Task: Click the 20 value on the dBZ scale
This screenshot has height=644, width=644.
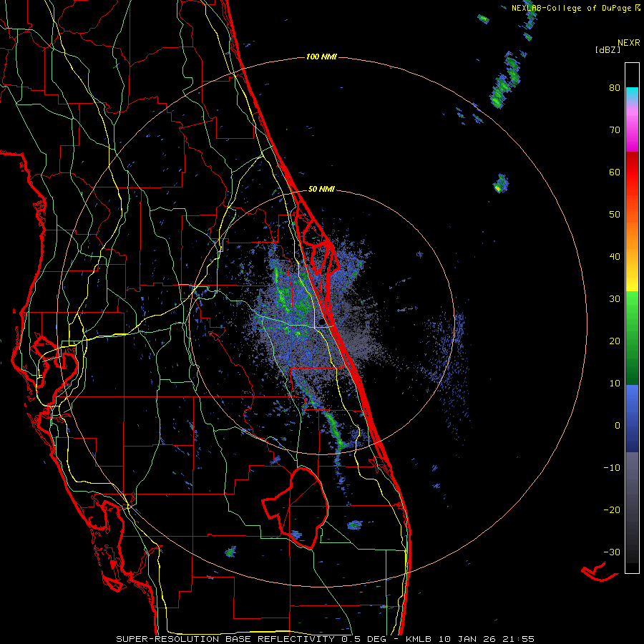Action: (x=615, y=341)
